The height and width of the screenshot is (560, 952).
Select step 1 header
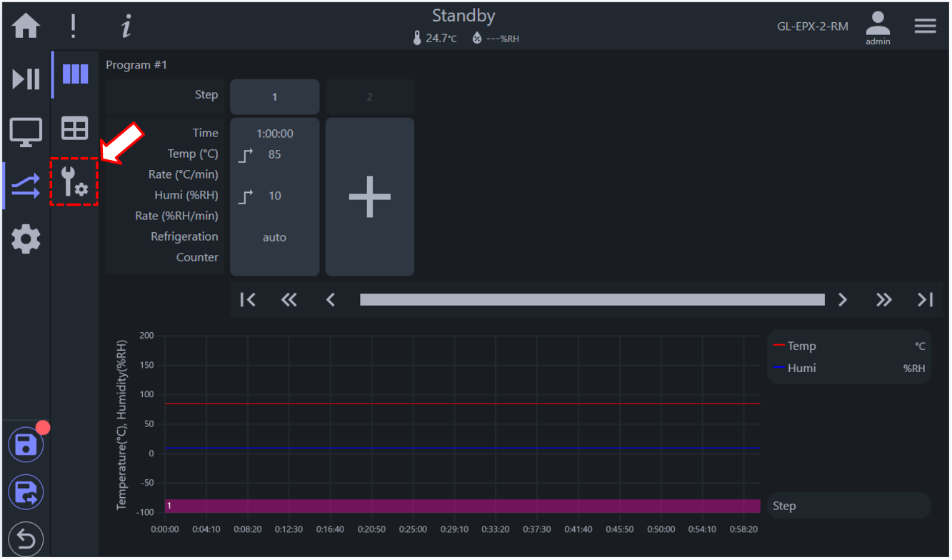point(274,96)
